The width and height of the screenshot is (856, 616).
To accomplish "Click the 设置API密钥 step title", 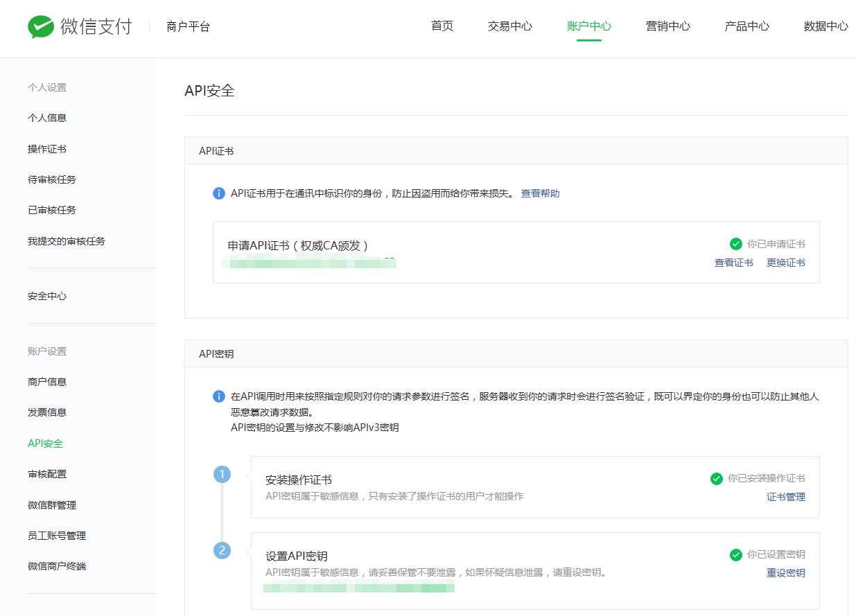I will (297, 556).
